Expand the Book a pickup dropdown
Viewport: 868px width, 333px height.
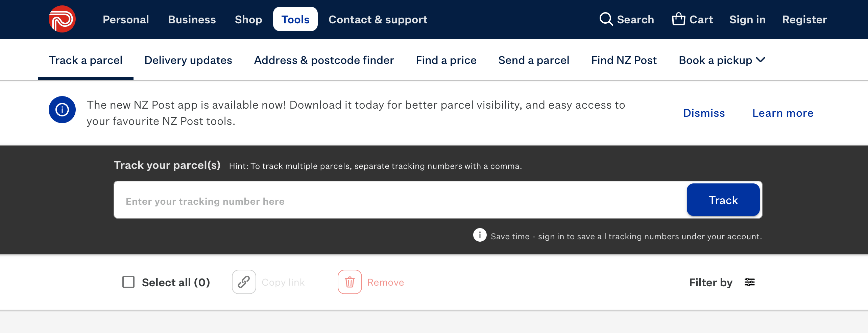coord(722,60)
